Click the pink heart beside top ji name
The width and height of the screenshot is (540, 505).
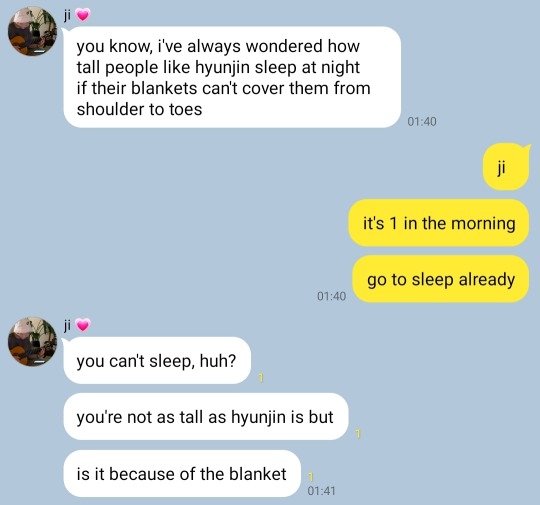click(x=83, y=15)
